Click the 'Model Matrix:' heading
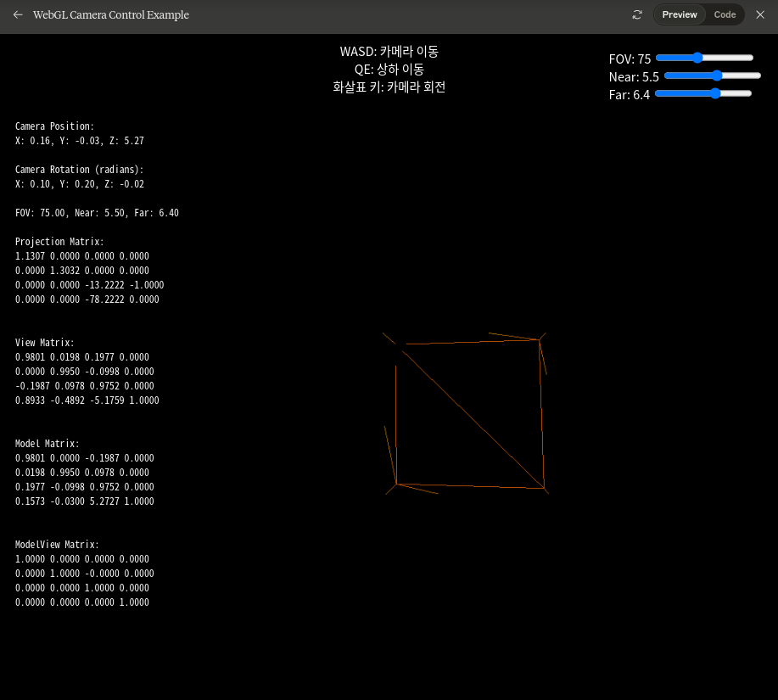 (48, 444)
